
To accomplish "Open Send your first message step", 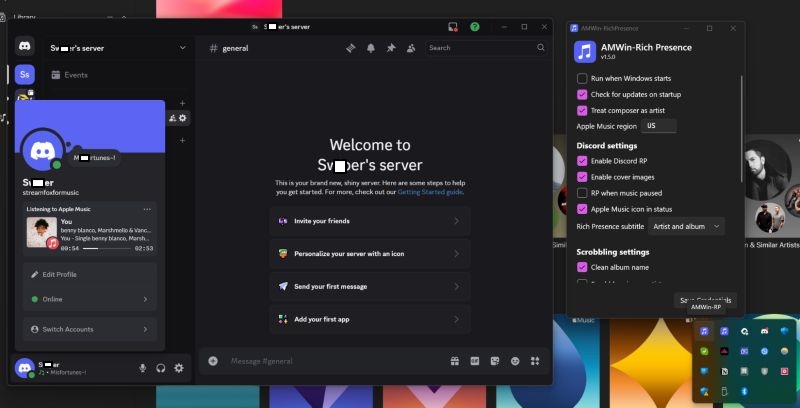I will [370, 287].
